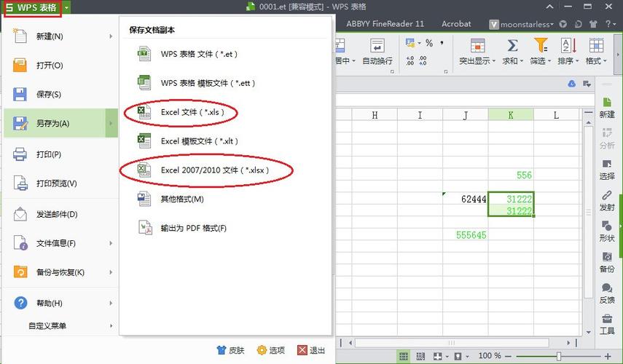The height and width of the screenshot is (364, 623).
Task: Expand submenu arrow next to 新建(N)
Action: pos(111,36)
